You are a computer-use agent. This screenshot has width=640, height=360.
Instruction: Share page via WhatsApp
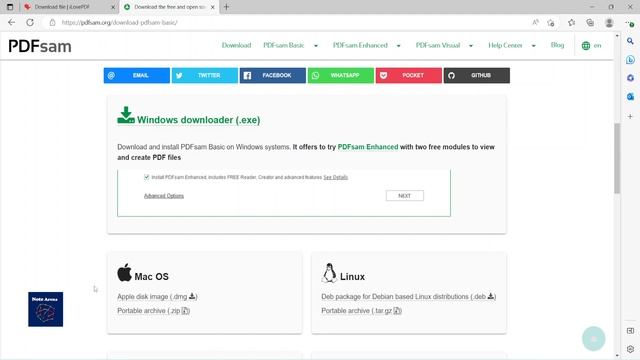tap(341, 76)
